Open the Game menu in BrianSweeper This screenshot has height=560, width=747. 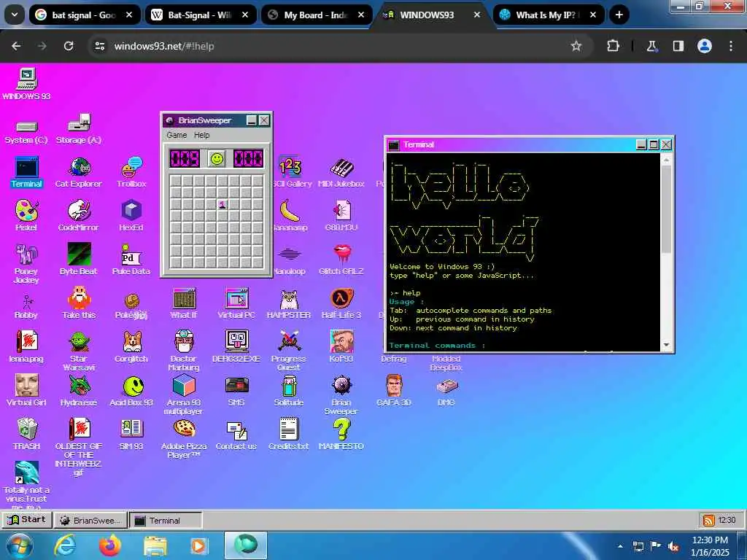pyautogui.click(x=177, y=135)
